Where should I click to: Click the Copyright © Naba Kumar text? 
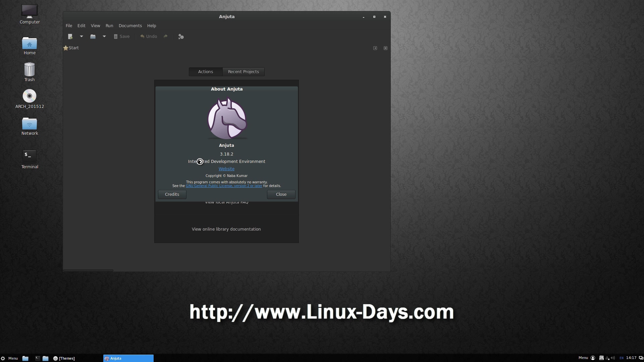tap(226, 176)
